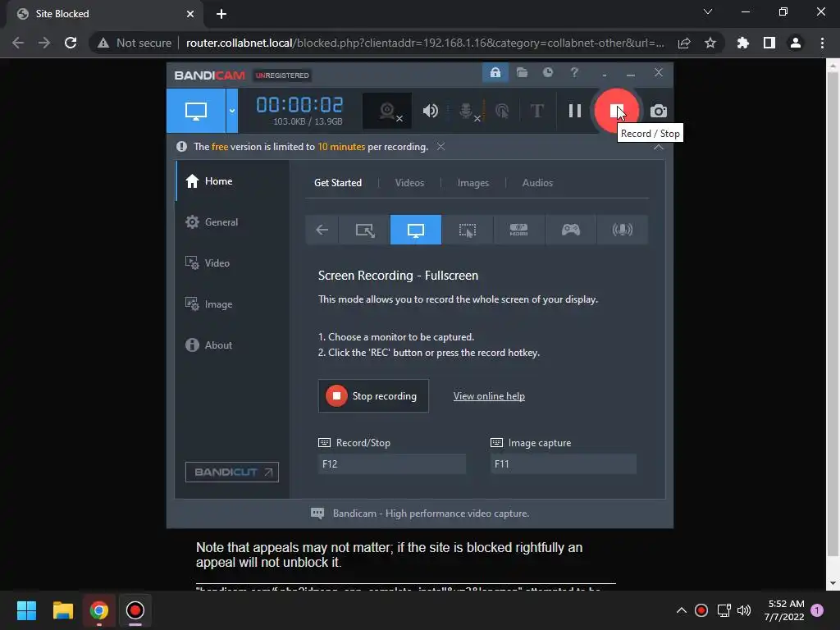Open clock and date in taskbar

point(784,610)
